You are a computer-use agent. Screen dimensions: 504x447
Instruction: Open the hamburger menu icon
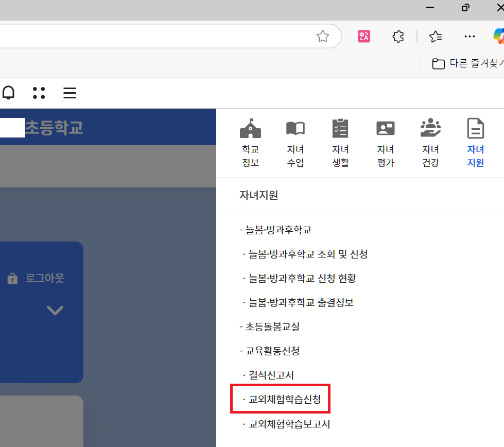pyautogui.click(x=69, y=93)
